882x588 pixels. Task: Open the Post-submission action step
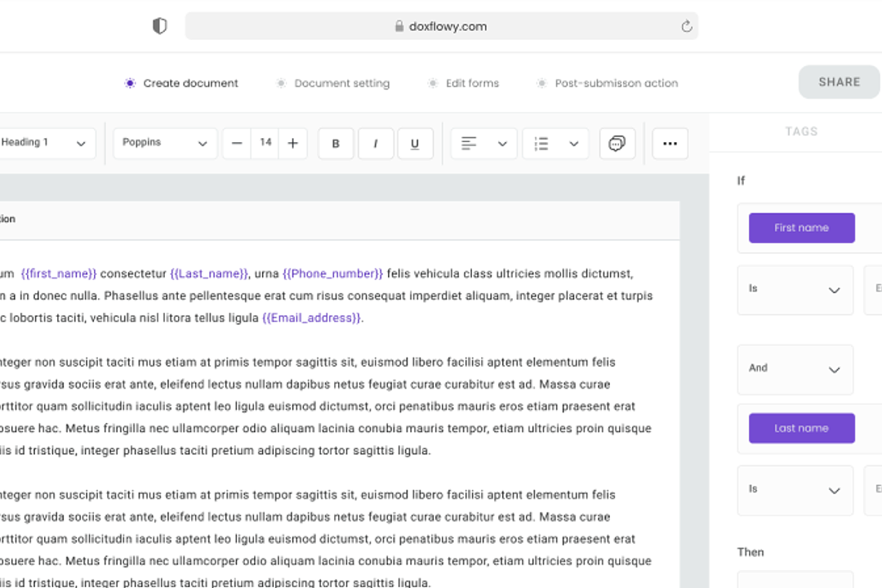[x=616, y=83]
